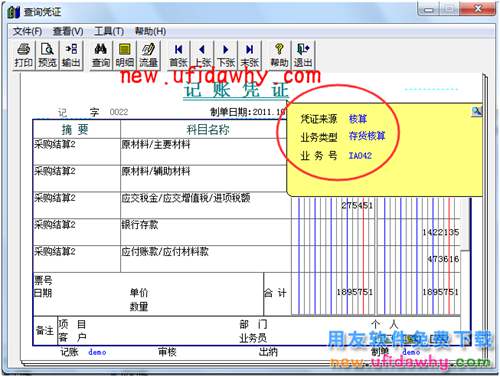Click the 备注 notes label

click(45, 331)
